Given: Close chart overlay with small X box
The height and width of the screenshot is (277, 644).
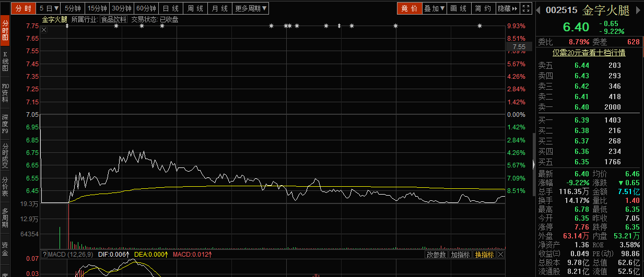Looking at the screenshot, I should [x=44, y=30].
